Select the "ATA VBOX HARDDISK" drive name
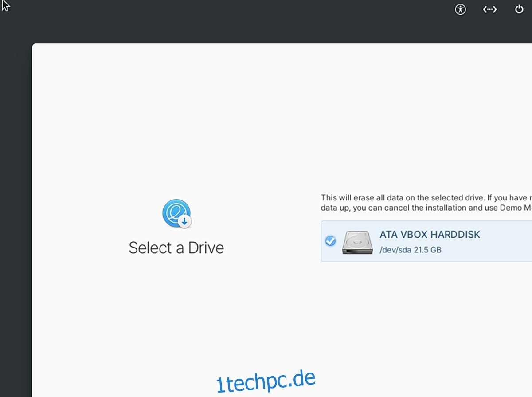 (430, 234)
